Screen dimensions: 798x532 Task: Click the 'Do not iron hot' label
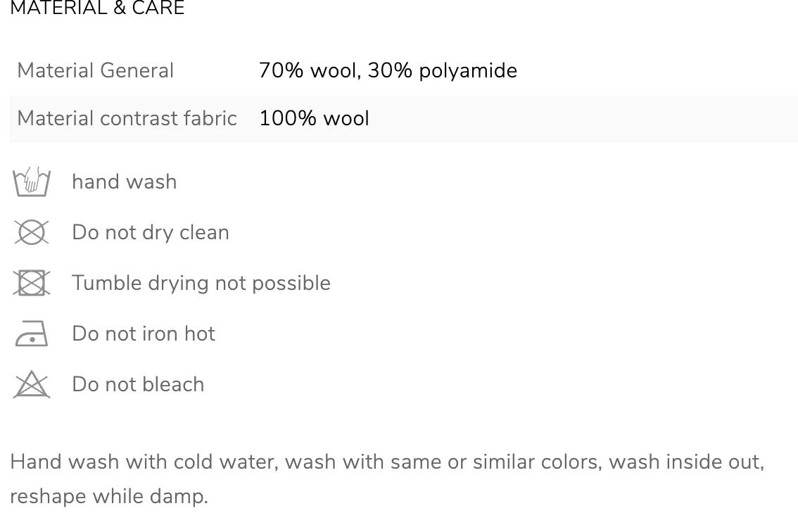coord(144,334)
